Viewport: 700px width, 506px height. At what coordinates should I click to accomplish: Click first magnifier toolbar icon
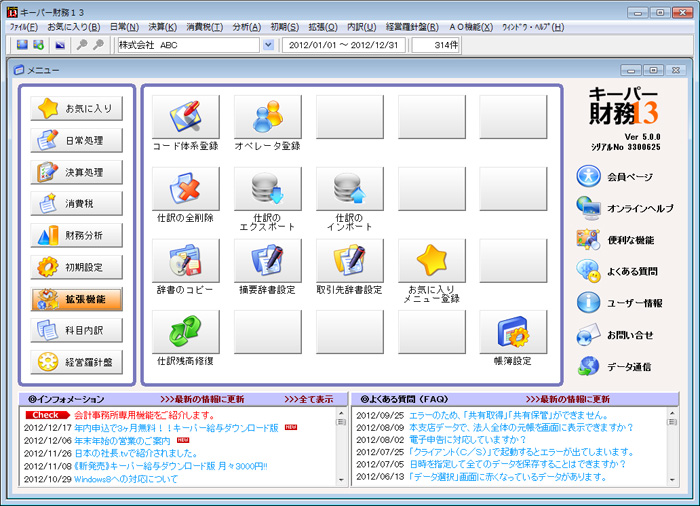[82, 45]
